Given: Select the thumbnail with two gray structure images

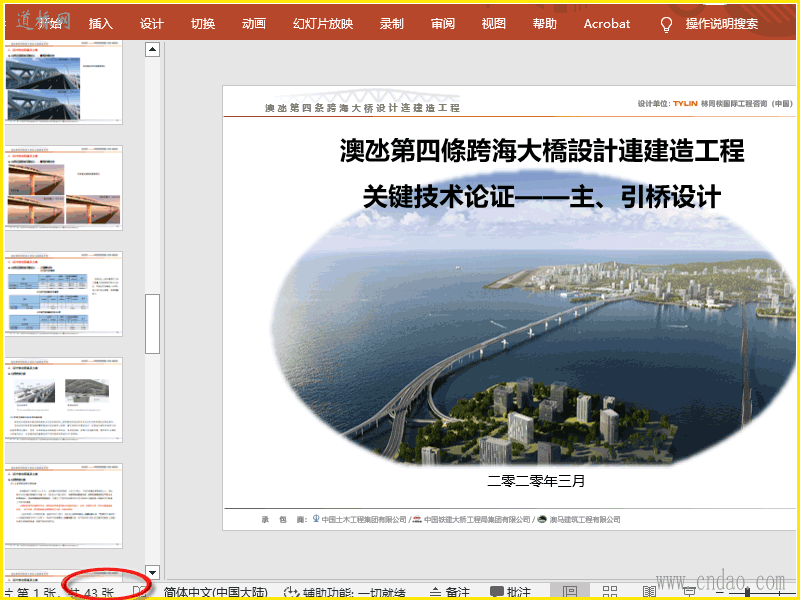Looking at the screenshot, I should coord(64,400).
